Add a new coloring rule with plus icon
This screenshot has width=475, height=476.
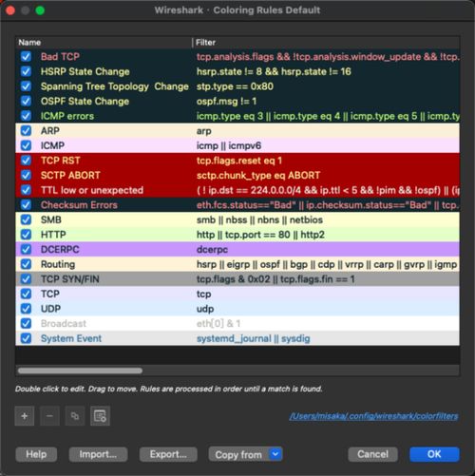[25, 416]
